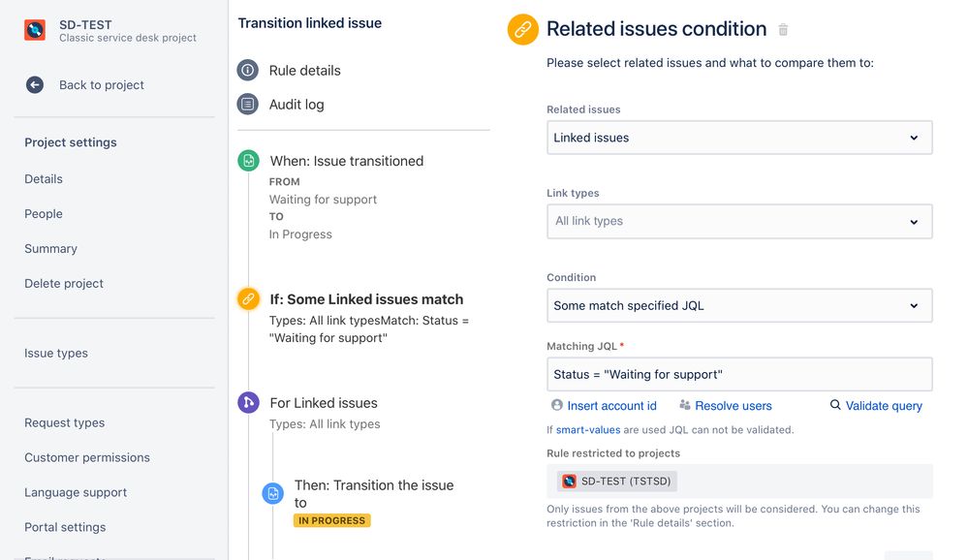The height and width of the screenshot is (560, 968).
Task: Delete condition using the trash icon
Action: point(783,29)
